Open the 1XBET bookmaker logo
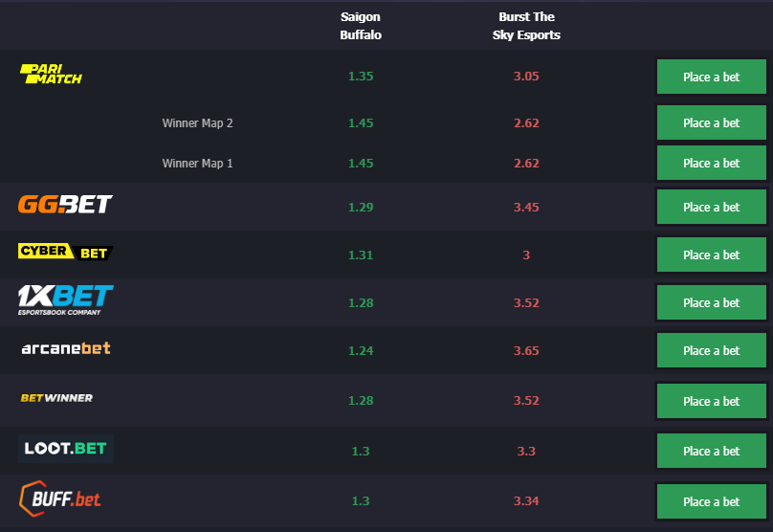This screenshot has width=773, height=532. [66, 299]
